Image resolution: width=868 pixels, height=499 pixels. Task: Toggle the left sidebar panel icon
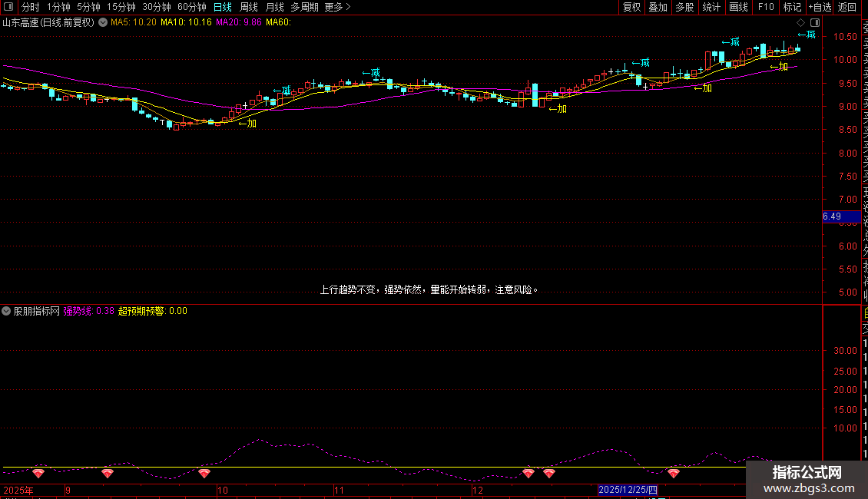[x=8, y=7]
